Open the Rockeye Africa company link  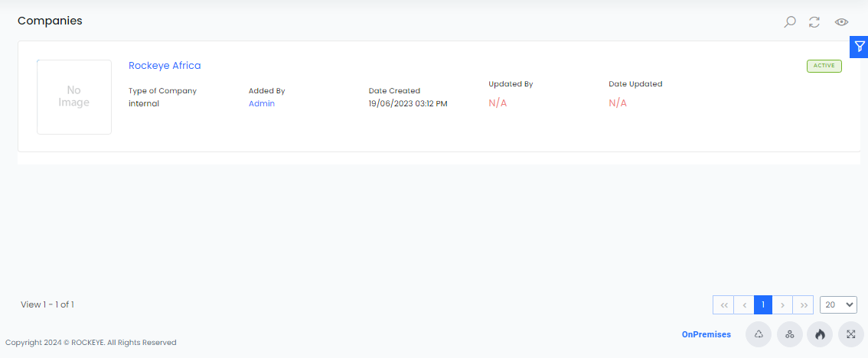(x=165, y=65)
